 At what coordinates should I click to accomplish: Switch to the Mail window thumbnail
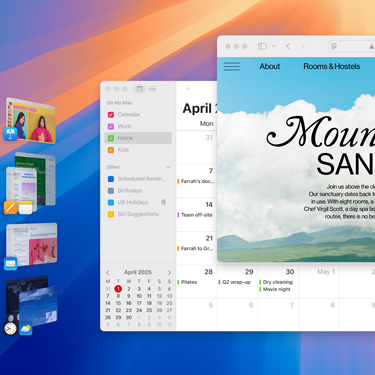point(32,244)
